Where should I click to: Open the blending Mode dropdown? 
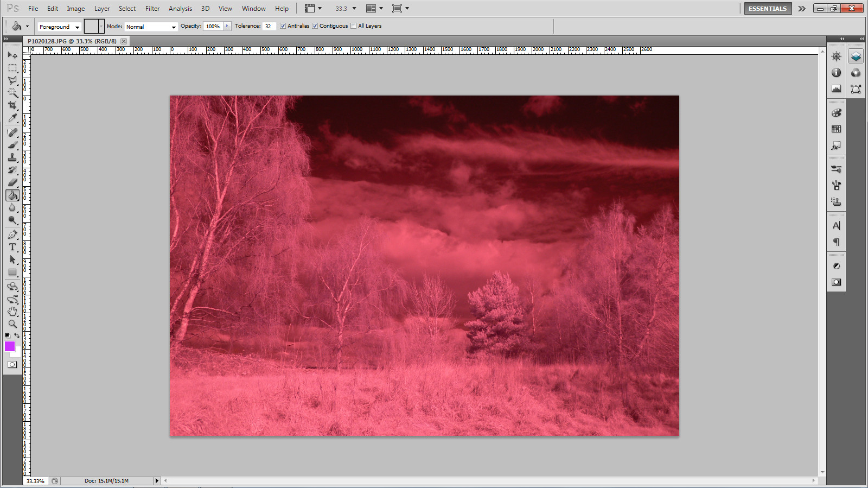pos(151,27)
